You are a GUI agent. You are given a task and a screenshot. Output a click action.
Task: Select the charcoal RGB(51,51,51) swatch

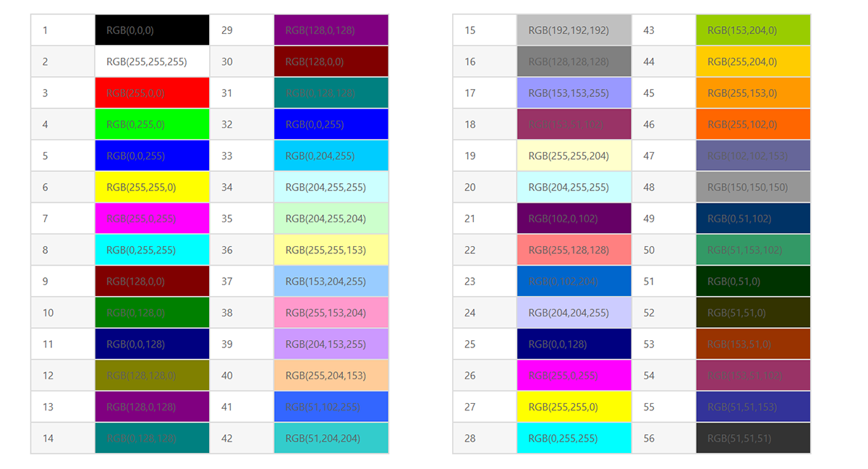[x=753, y=438]
